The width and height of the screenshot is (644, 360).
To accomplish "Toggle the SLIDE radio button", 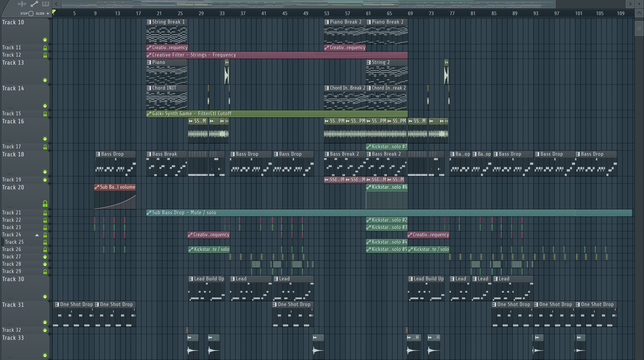I will point(48,14).
